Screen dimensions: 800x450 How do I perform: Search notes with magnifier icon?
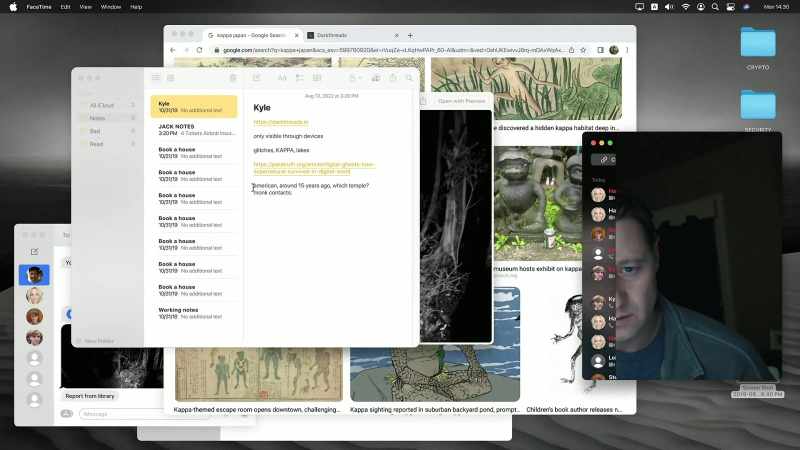[409, 78]
